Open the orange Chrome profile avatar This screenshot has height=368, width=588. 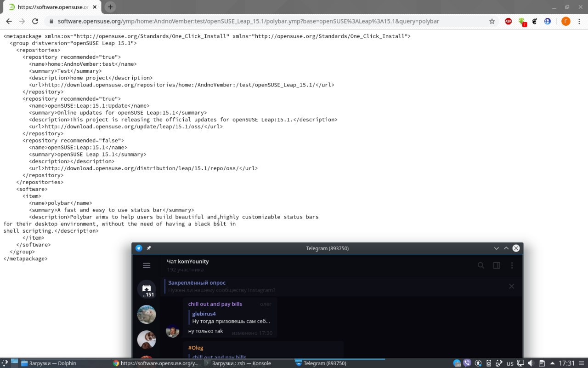565,21
